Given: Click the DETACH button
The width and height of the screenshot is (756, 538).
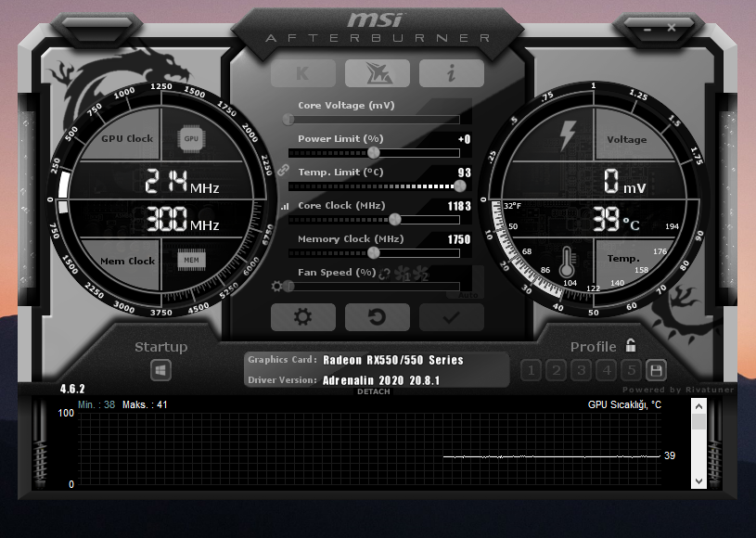Looking at the screenshot, I should click(374, 391).
